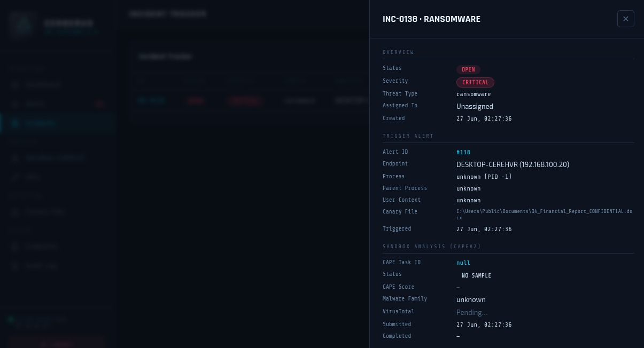This screenshot has width=644, height=348.
Task: Close the INC-0138 incident detail panel
Action: point(625,19)
